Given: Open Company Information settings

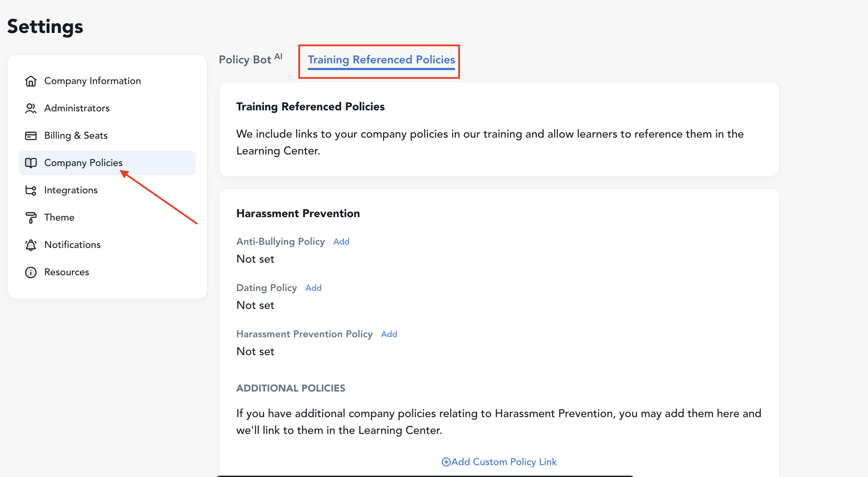Looking at the screenshot, I should click(x=93, y=81).
